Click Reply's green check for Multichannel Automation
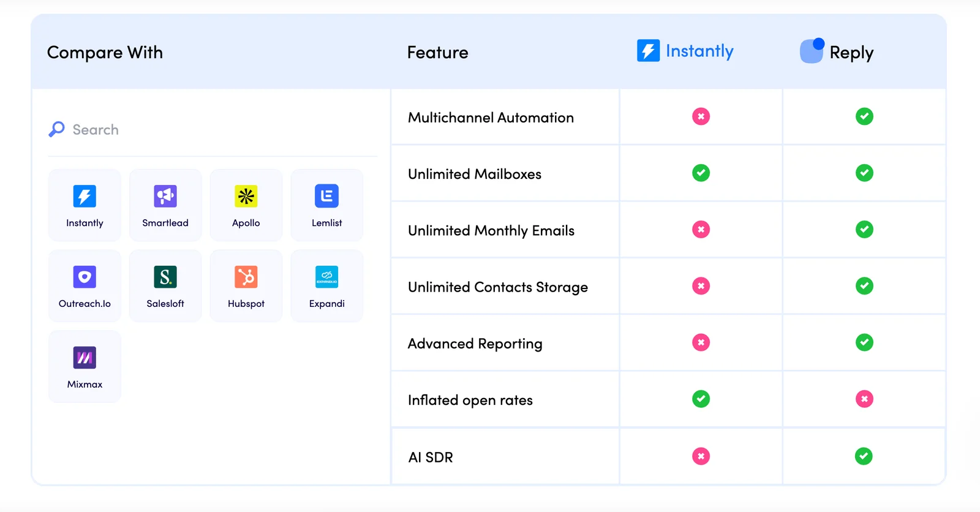 point(864,116)
